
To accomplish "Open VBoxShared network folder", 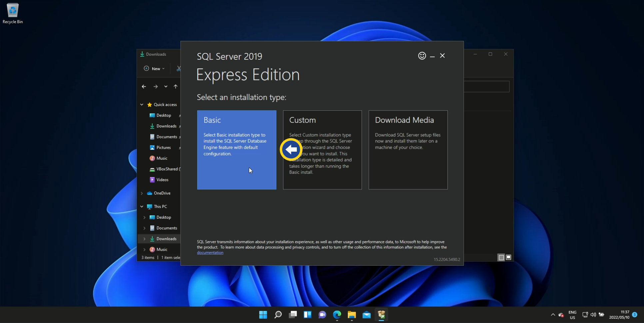I will (165, 169).
